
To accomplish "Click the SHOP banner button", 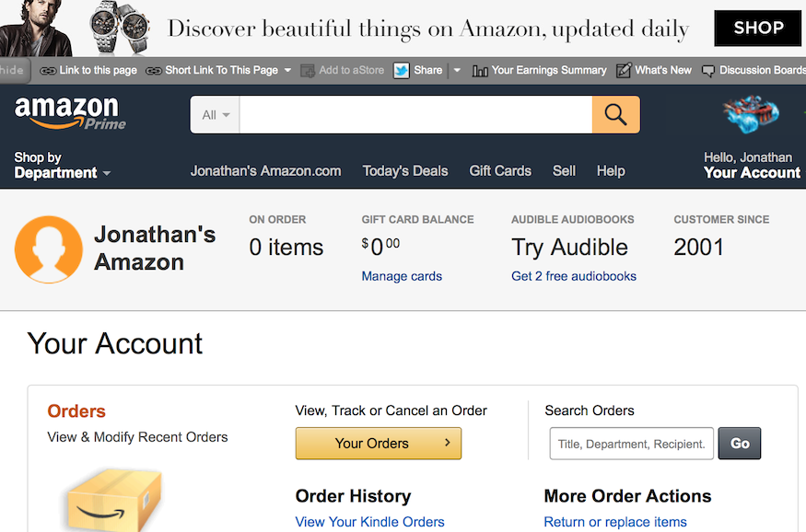I will 758,29.
